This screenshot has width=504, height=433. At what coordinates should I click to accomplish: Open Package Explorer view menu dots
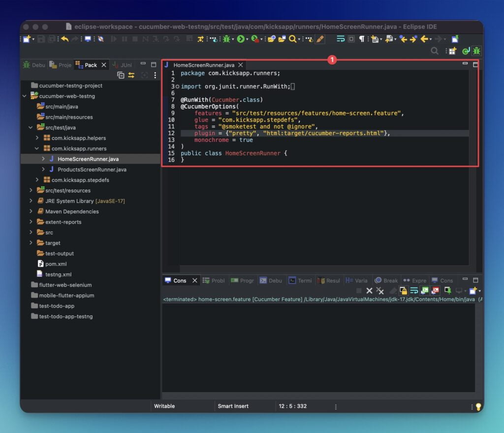point(155,75)
